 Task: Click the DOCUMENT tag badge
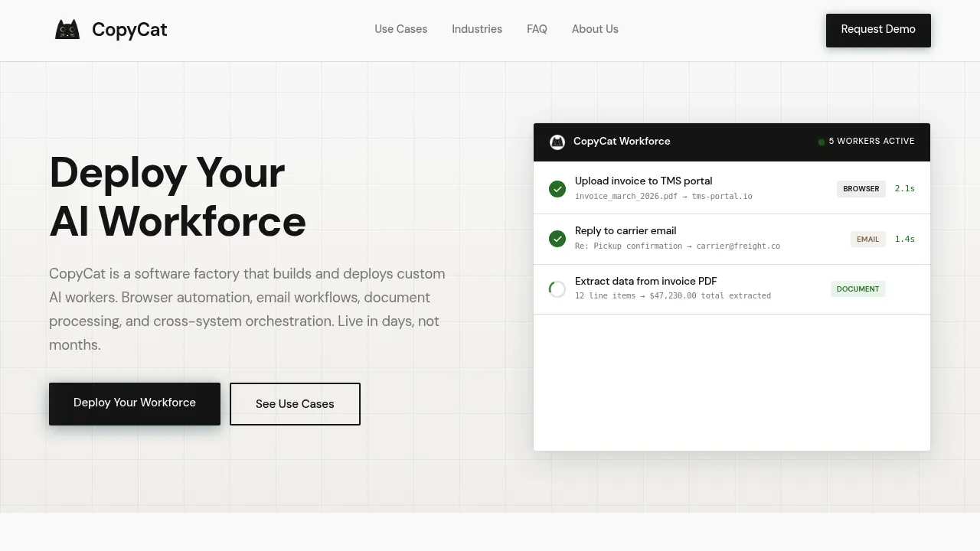pos(858,289)
